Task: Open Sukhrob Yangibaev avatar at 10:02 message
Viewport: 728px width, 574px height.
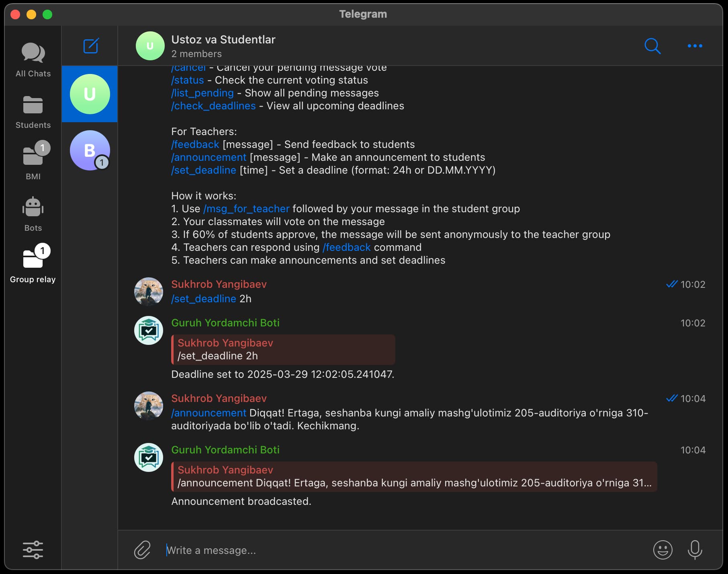Action: (149, 292)
